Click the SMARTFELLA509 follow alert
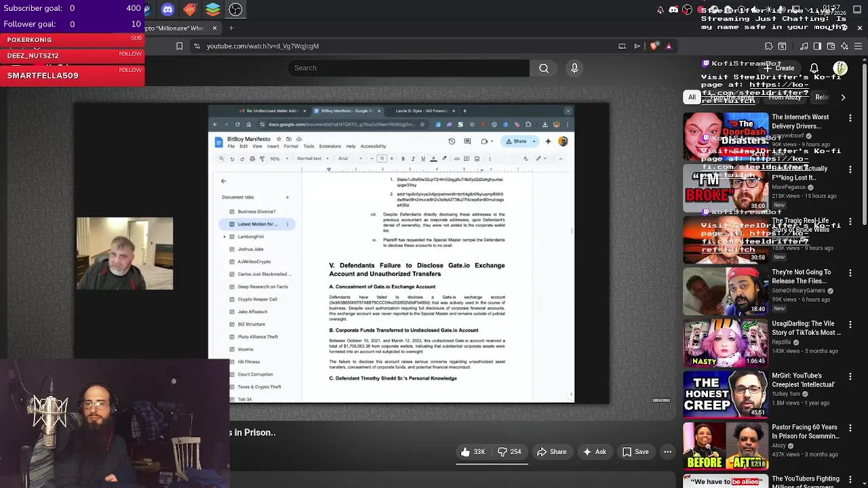 click(72, 75)
